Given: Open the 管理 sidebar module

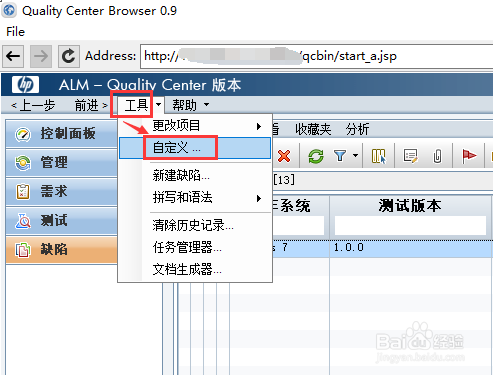Looking at the screenshot, I should pos(61,163).
